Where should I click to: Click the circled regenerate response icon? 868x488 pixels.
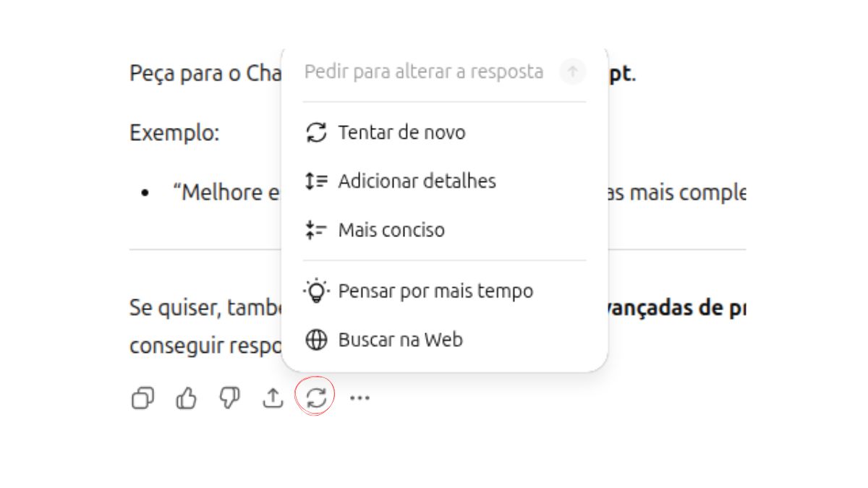[316, 398]
